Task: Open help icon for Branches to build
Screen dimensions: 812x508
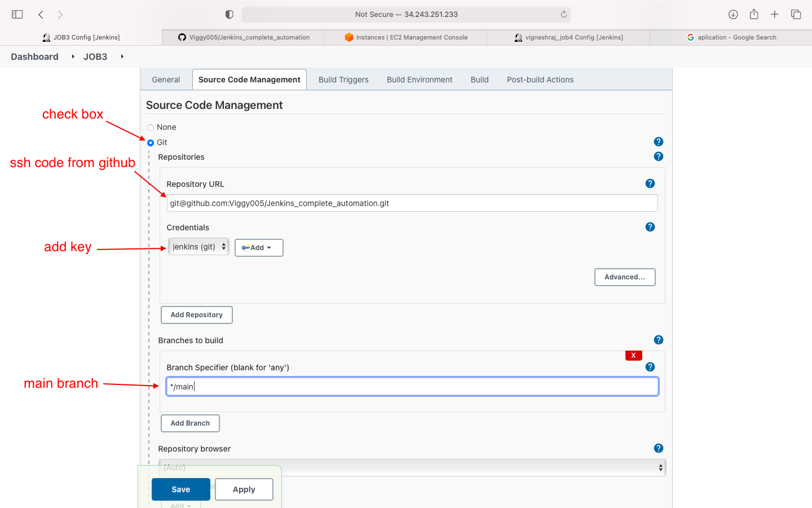Action: (x=659, y=340)
